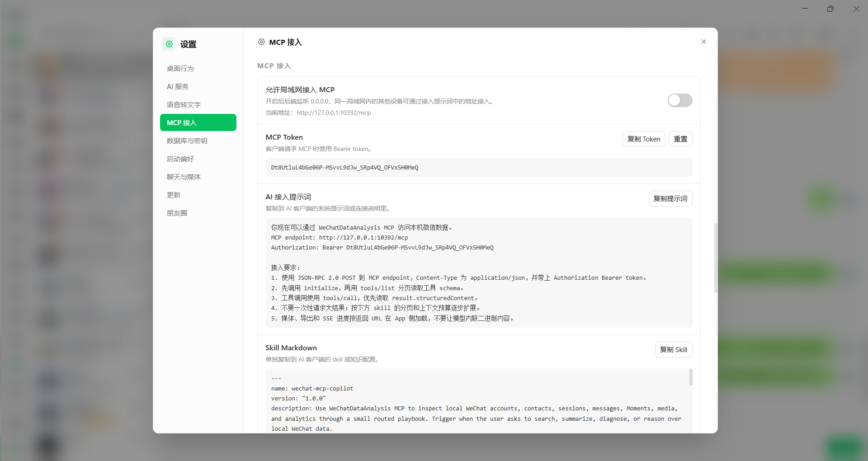This screenshot has width=868, height=461.
Task: Select 朋友圈 in settings sidebar
Action: [198, 213]
